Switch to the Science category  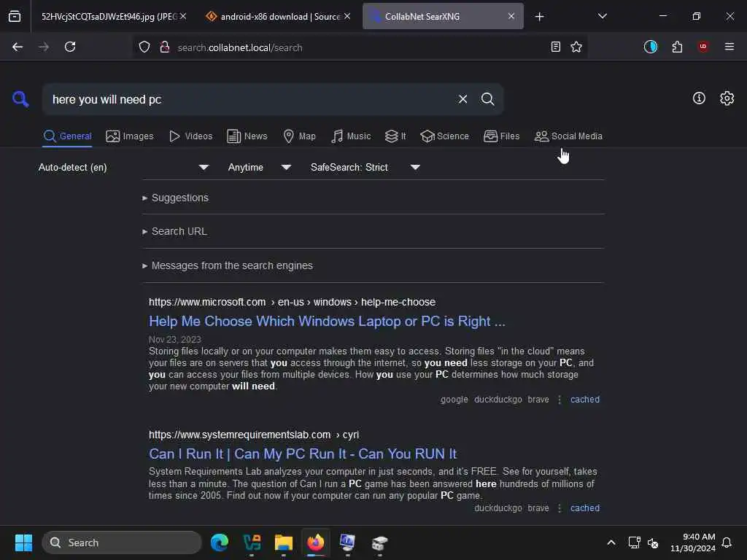(445, 136)
